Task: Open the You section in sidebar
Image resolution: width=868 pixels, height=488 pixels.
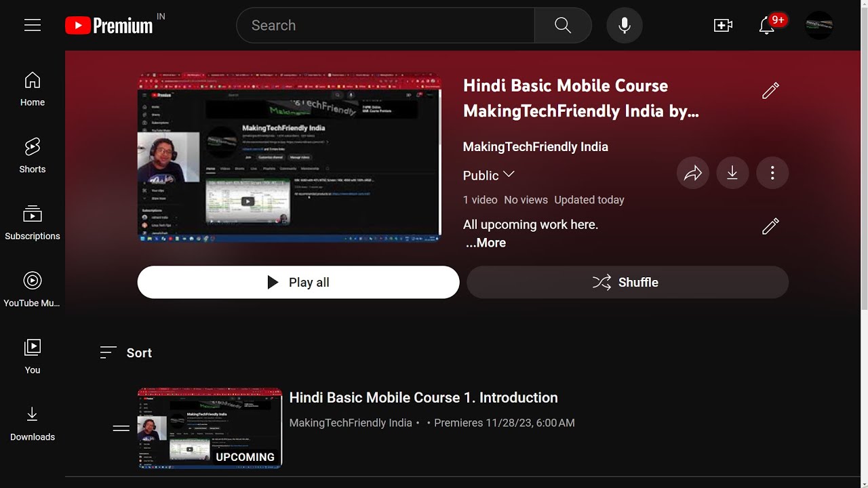Action: [33, 357]
